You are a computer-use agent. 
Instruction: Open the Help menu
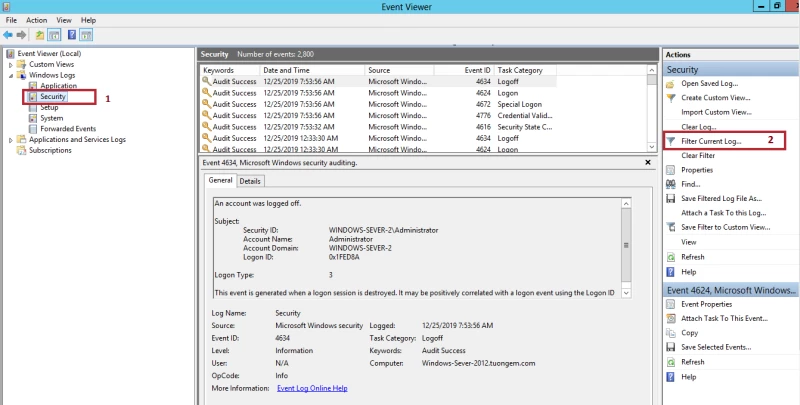pos(88,20)
